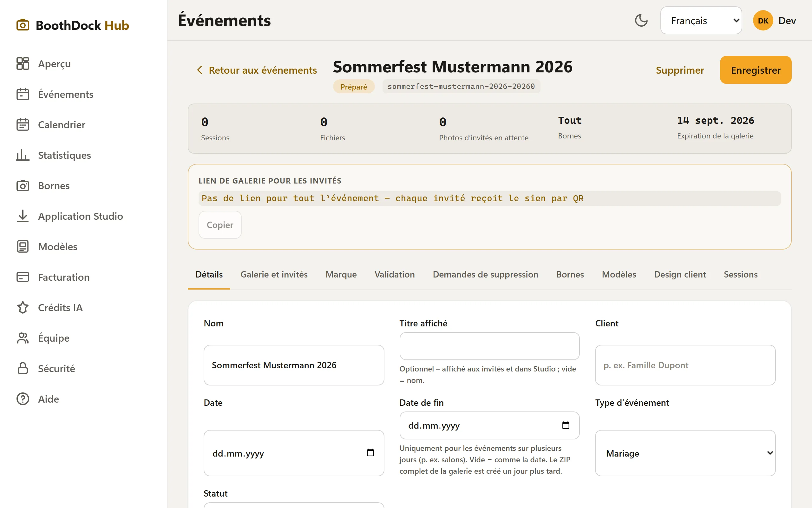Select the Modèles tab in event tabs
Image resolution: width=812 pixels, height=508 pixels.
[x=619, y=275]
